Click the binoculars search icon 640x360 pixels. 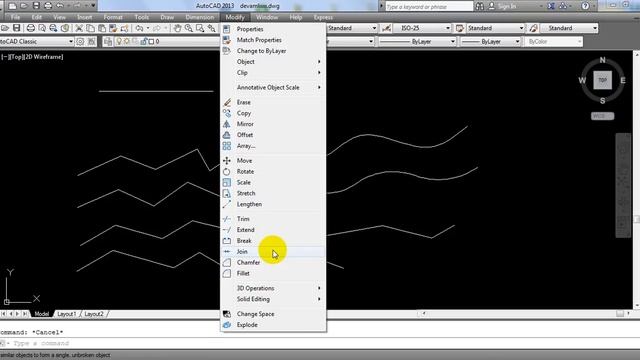pos(480,6)
